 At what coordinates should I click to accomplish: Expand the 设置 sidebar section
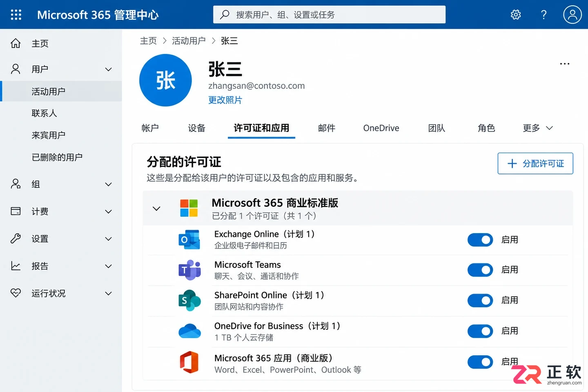click(x=108, y=239)
